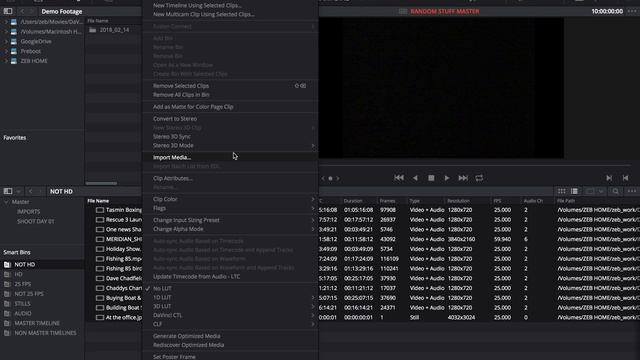Switch media pool to thumbnail view

[562, 191]
